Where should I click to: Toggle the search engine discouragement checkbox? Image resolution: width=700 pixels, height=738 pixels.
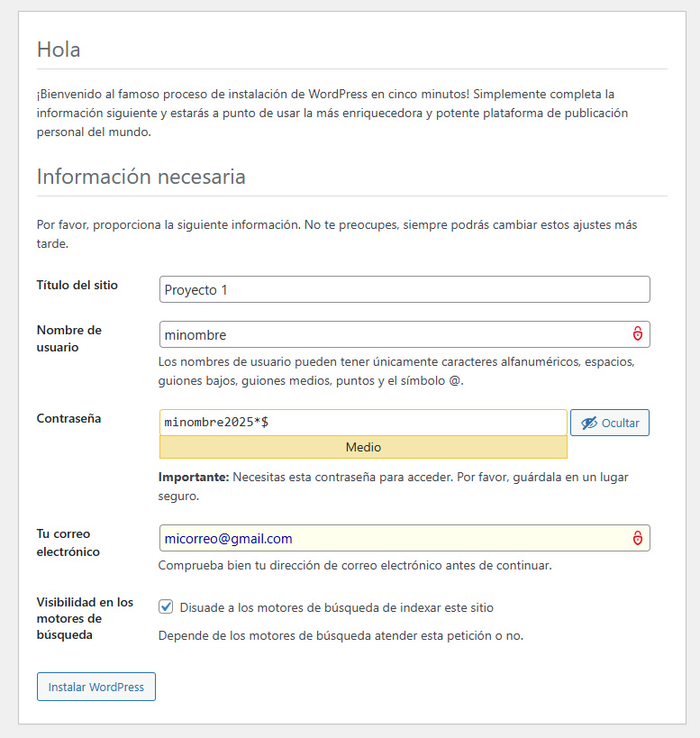pos(166,606)
